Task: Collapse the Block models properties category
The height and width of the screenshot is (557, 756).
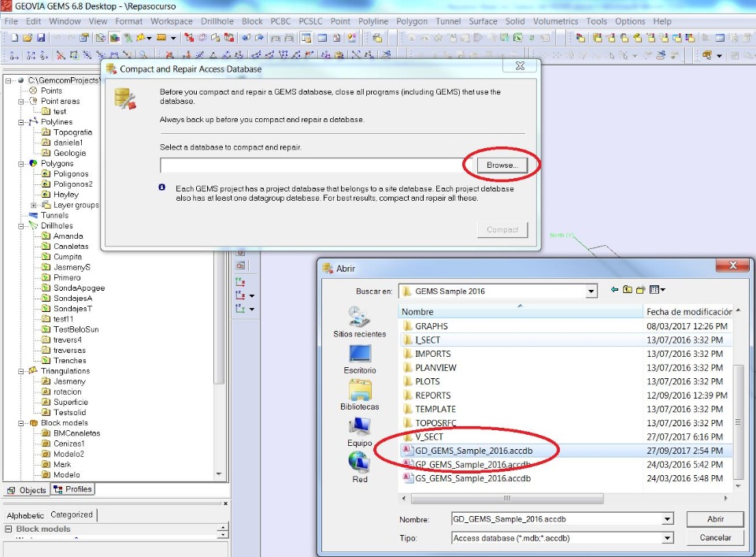Action: click(8, 529)
